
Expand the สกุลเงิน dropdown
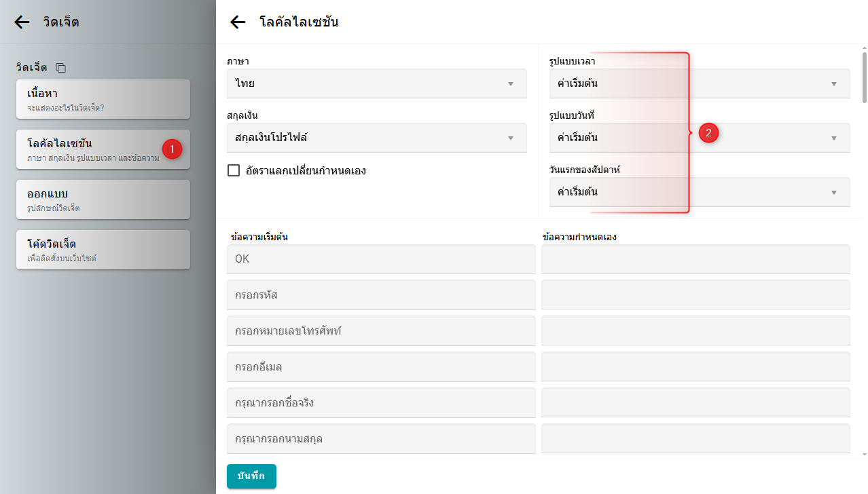click(376, 138)
